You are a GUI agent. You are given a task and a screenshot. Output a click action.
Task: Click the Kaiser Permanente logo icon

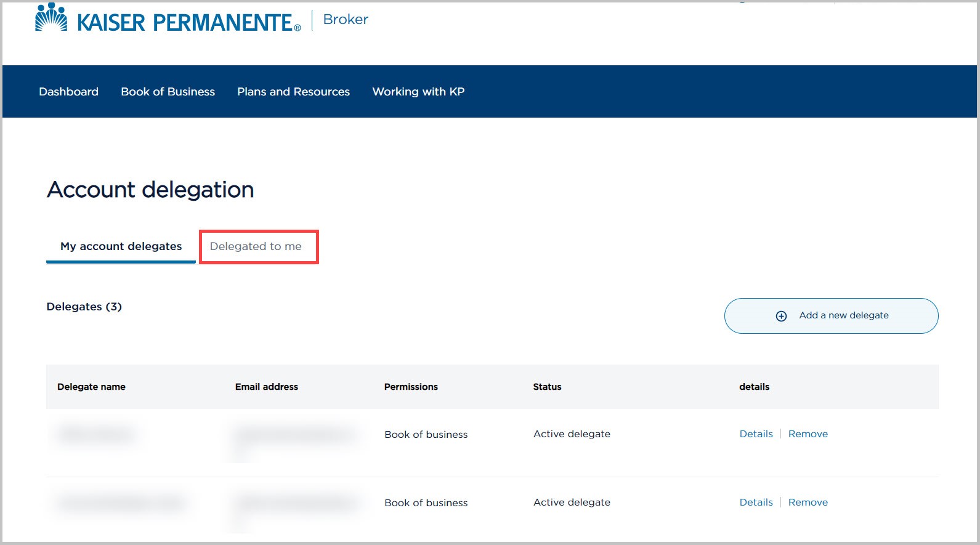coord(51,18)
